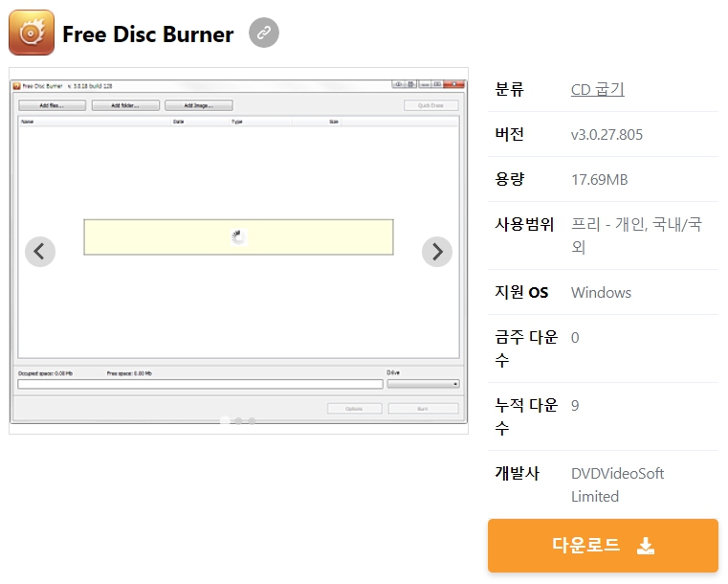The width and height of the screenshot is (728, 584).
Task: Click the 분류 label
Action: (509, 89)
